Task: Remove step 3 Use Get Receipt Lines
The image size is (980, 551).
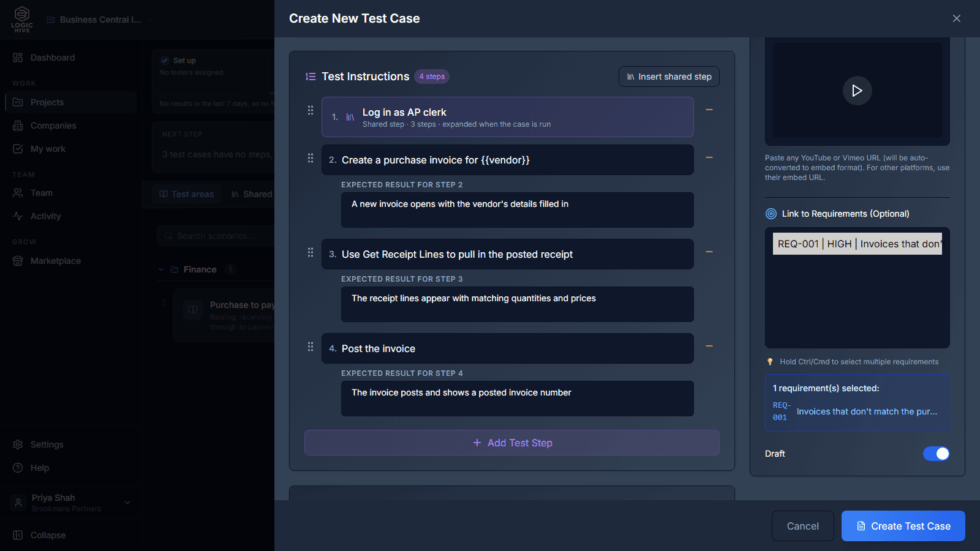Action: [709, 252]
